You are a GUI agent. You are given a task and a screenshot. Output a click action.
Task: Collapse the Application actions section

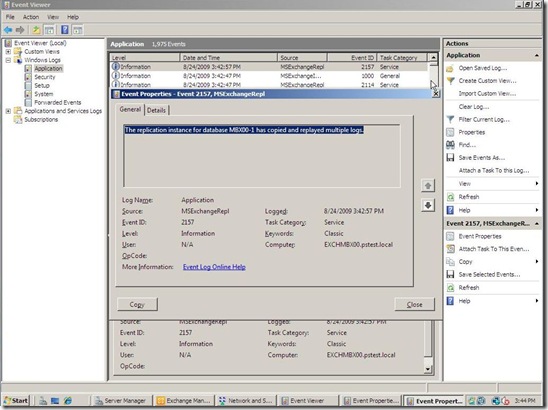pyautogui.click(x=536, y=55)
